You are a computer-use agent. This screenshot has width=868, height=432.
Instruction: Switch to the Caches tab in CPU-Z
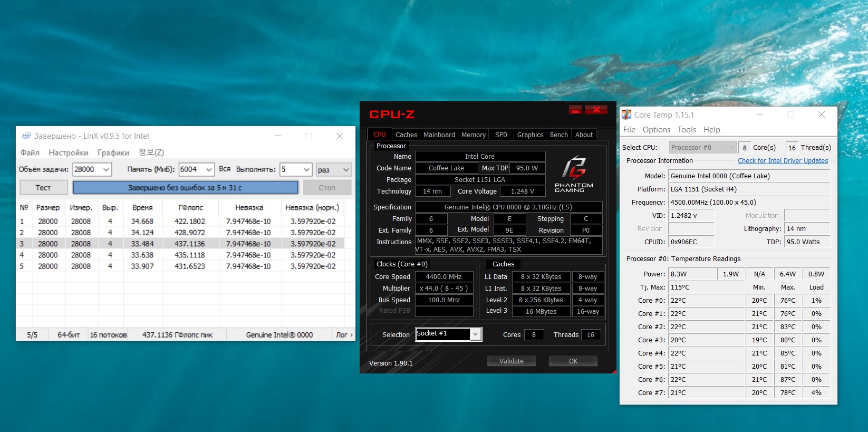[406, 135]
